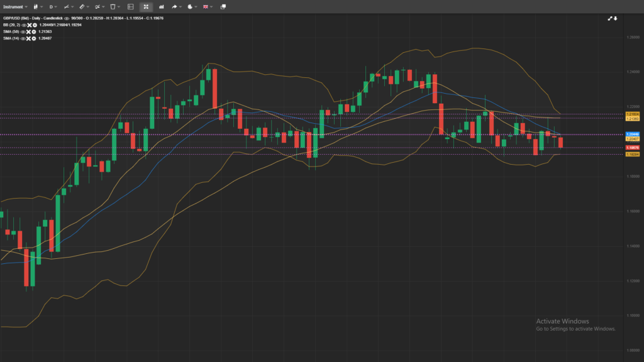Click the detach chart window icon
The width and height of the screenshot is (644, 362).
pos(223,7)
